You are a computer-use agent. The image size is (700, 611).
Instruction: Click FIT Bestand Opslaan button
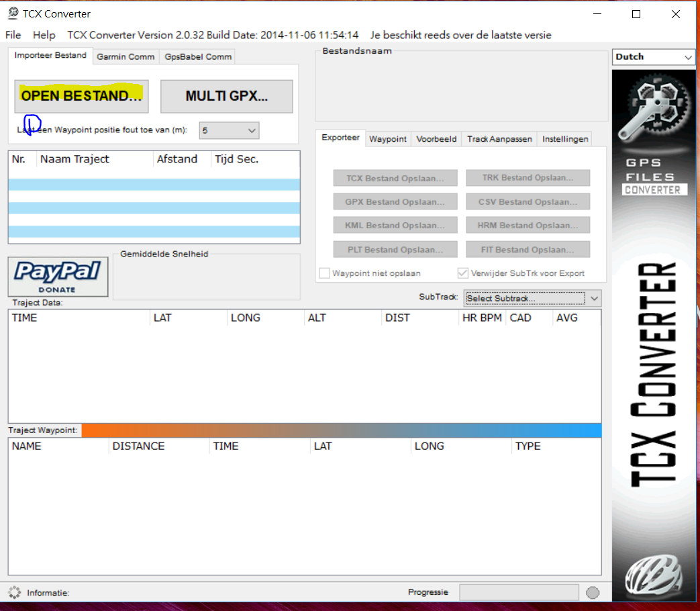tap(528, 250)
